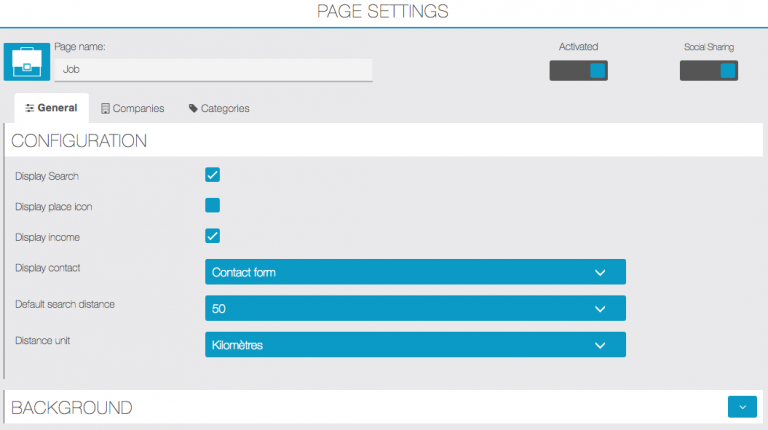The height and width of the screenshot is (430, 768).
Task: Select the General tab
Action: 52,108
